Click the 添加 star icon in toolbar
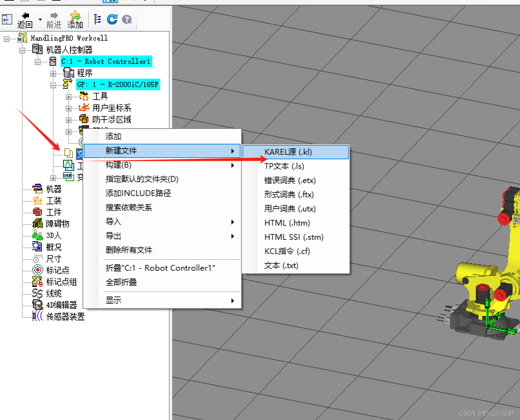 click(75, 15)
